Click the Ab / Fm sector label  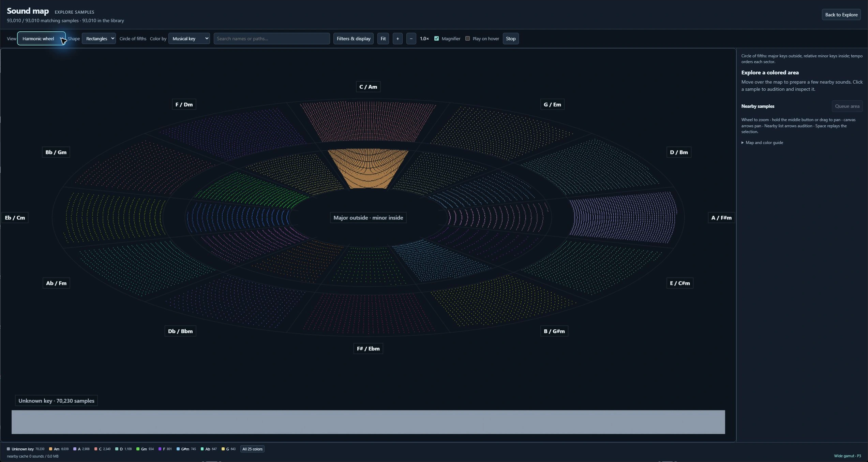pyautogui.click(x=56, y=283)
